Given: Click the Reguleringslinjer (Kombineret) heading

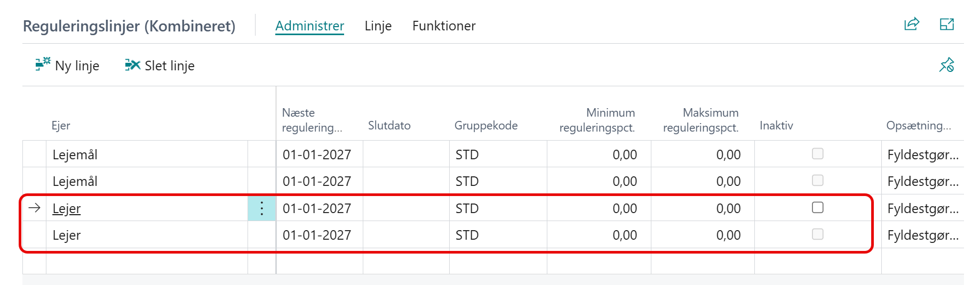Looking at the screenshot, I should point(129,26).
